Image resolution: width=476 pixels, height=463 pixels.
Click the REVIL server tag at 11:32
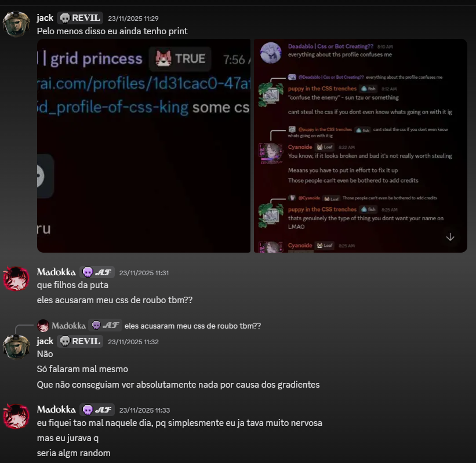coord(80,341)
